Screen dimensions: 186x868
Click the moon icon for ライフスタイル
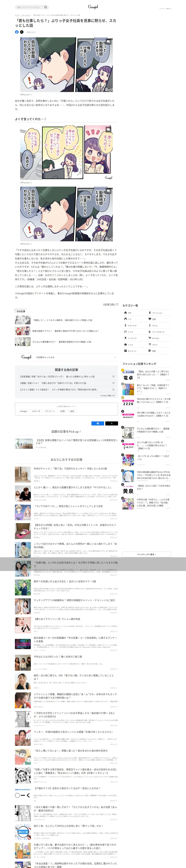point(150,332)
